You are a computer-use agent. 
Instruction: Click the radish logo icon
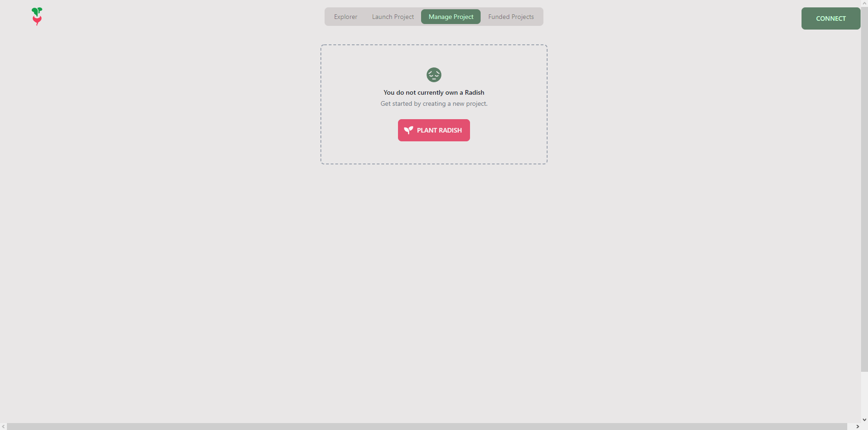click(37, 17)
